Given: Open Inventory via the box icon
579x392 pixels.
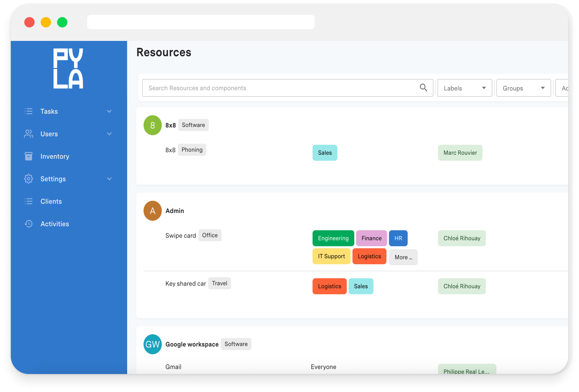Looking at the screenshot, I should click(x=28, y=156).
